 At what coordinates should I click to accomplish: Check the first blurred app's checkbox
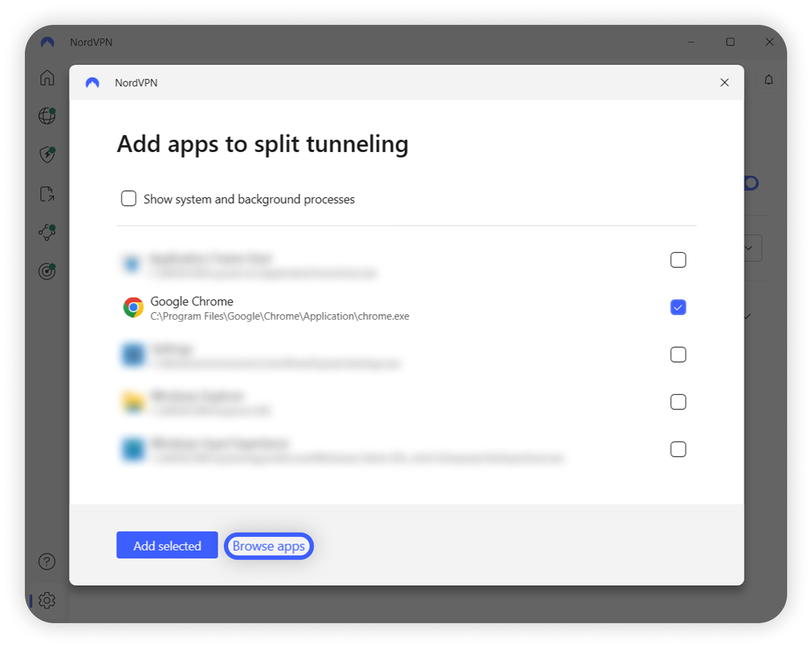click(678, 260)
